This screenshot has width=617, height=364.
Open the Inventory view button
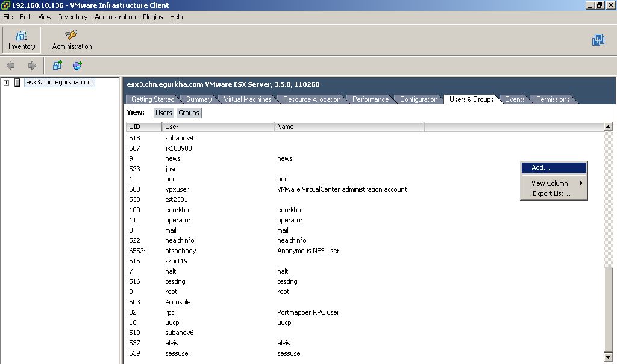pos(22,40)
